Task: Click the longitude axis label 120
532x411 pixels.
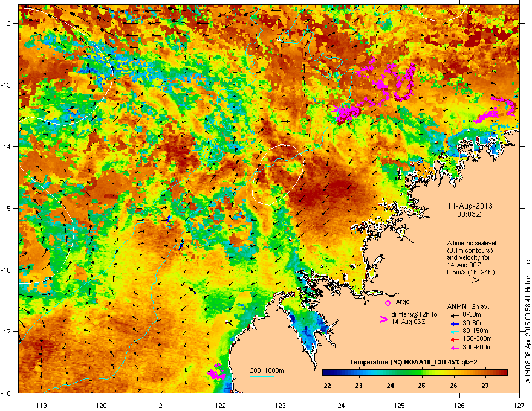Action: pyautogui.click(x=102, y=406)
